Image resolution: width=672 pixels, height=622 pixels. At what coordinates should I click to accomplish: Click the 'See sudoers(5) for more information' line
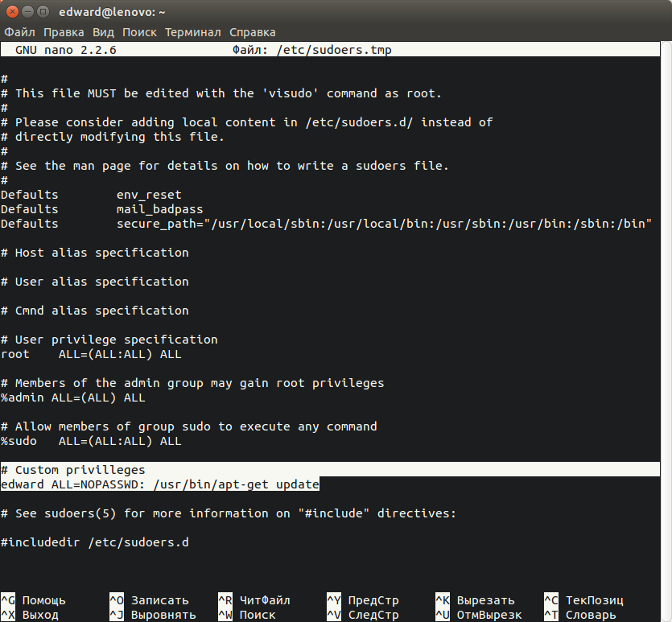[x=229, y=513]
